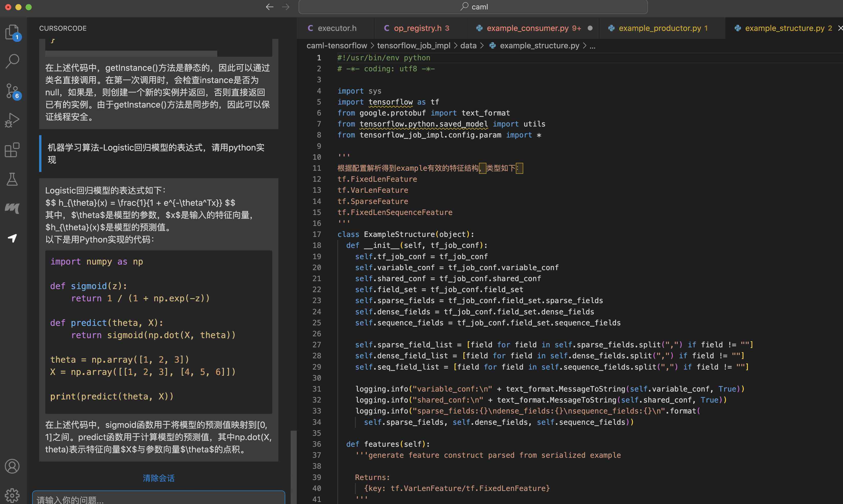Click the Python icon in the breadcrumb
This screenshot has width=843, height=504.
click(492, 45)
